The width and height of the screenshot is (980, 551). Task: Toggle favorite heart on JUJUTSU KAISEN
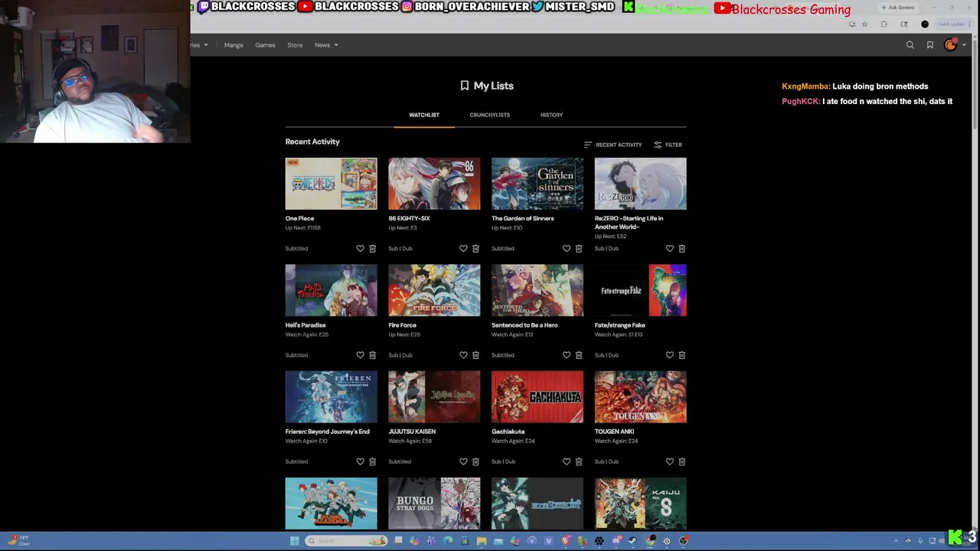point(463,461)
